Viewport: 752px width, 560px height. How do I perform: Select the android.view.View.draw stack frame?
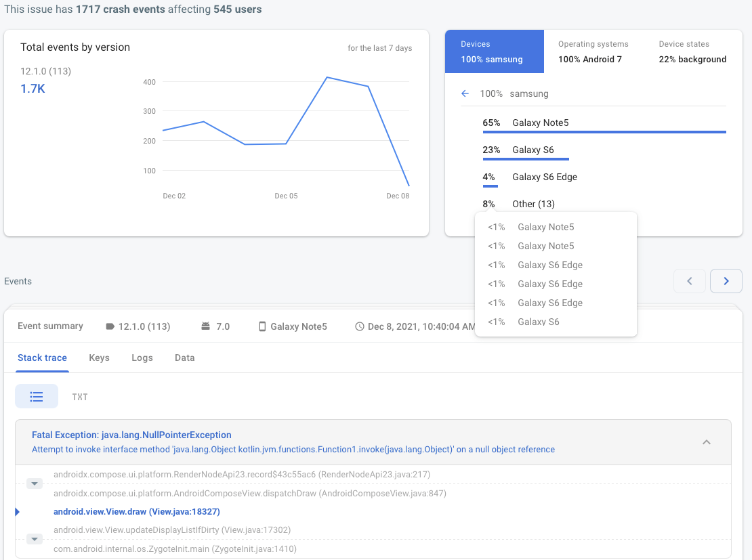click(137, 512)
